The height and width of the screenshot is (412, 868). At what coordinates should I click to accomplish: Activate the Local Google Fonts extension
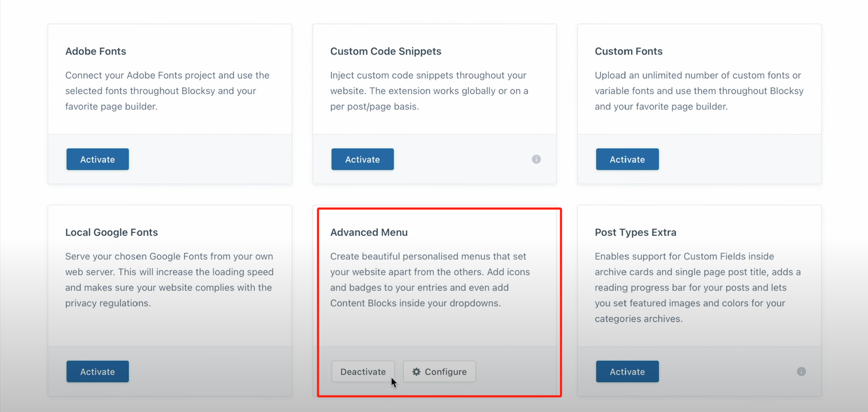coord(98,372)
